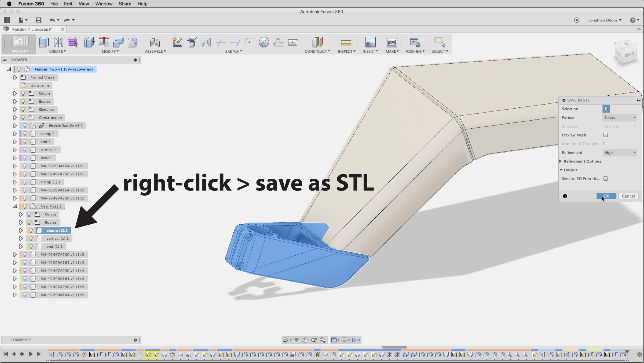Toggle visibility bulb of Sketches folder

pyautogui.click(x=23, y=109)
